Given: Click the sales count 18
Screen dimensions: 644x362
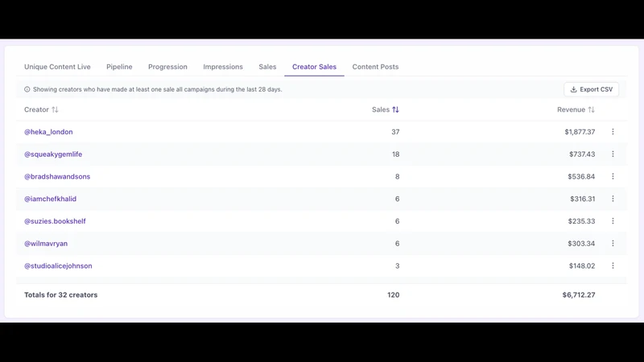Looking at the screenshot, I should click(x=395, y=154).
